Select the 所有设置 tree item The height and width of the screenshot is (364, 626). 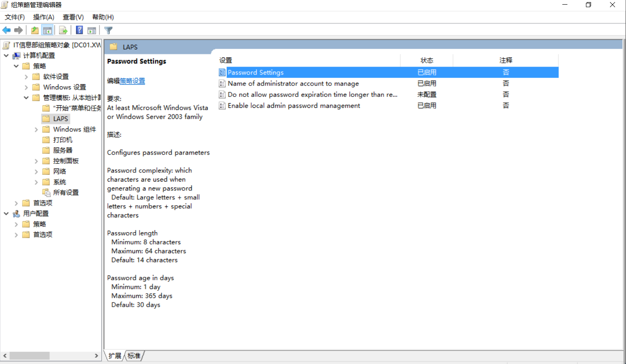coord(66,193)
